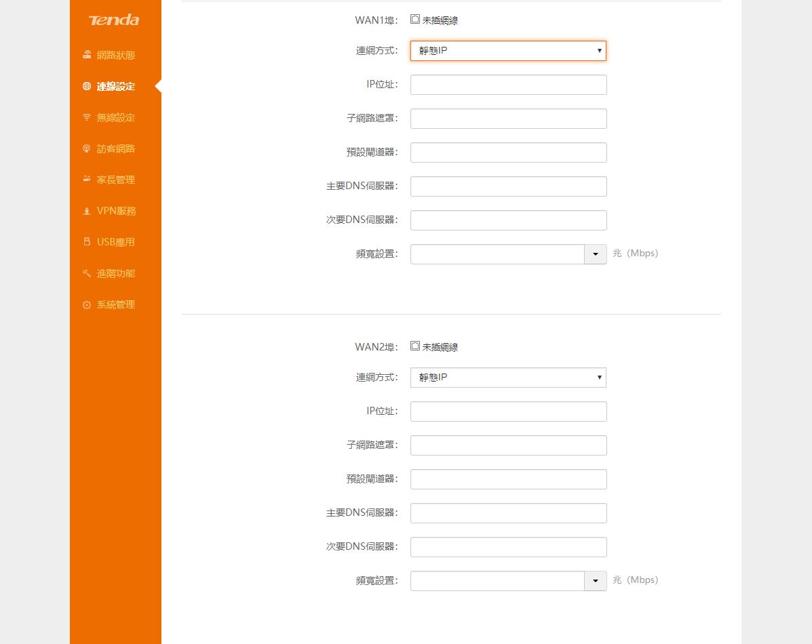Click the parental control icon

click(x=86, y=179)
